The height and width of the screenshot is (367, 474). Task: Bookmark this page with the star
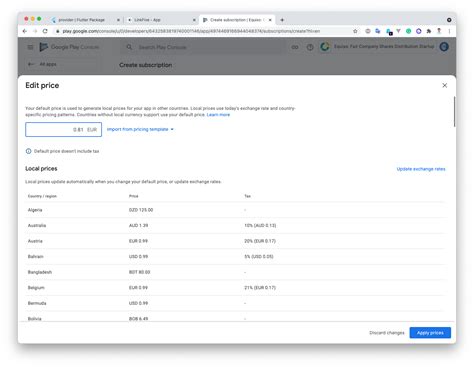(x=355, y=31)
